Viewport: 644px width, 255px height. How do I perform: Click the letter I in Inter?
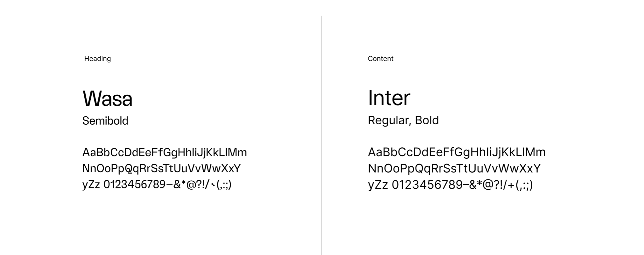pos(370,98)
